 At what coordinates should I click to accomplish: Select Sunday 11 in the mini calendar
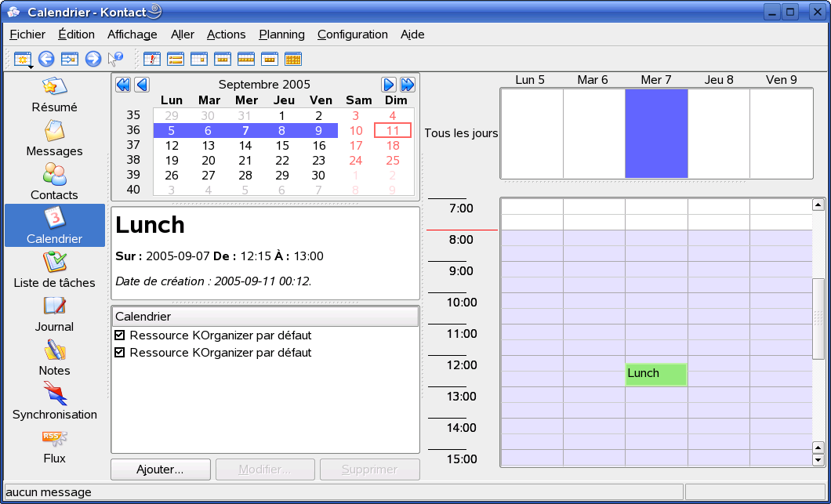point(393,131)
